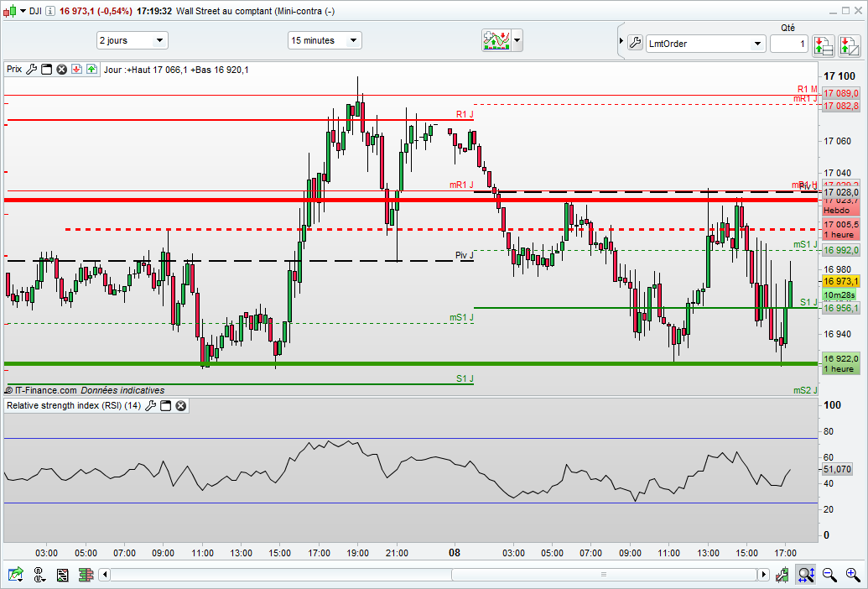Click the DJI instrument info icon
Screen dimensions: 868x589
(49, 11)
